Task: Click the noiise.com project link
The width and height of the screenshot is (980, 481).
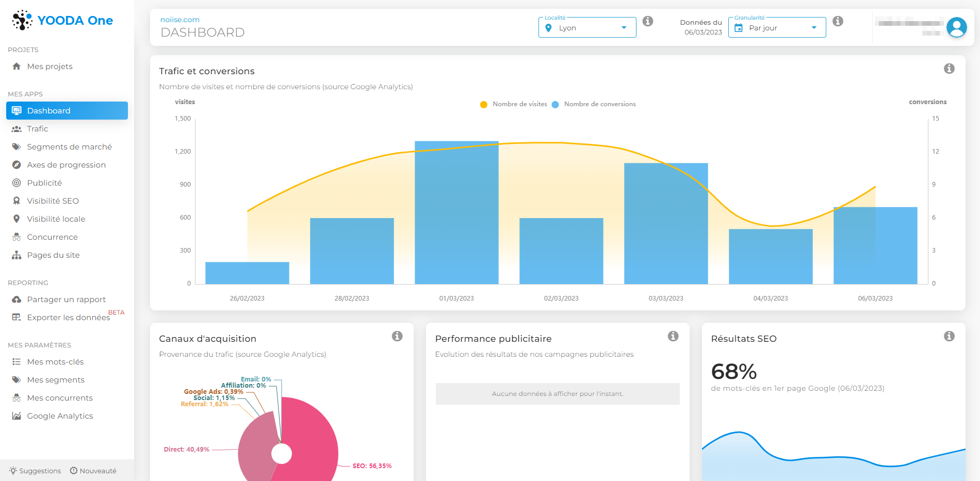Action: click(x=180, y=20)
